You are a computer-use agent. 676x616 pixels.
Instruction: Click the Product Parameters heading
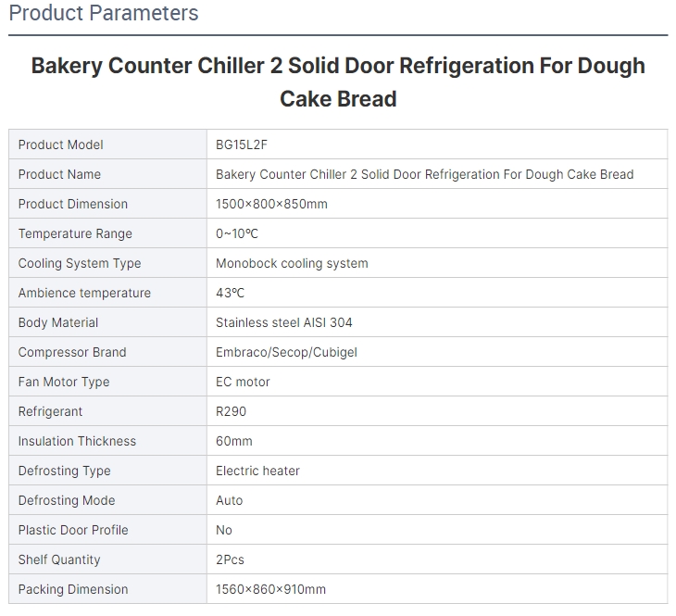point(104,13)
